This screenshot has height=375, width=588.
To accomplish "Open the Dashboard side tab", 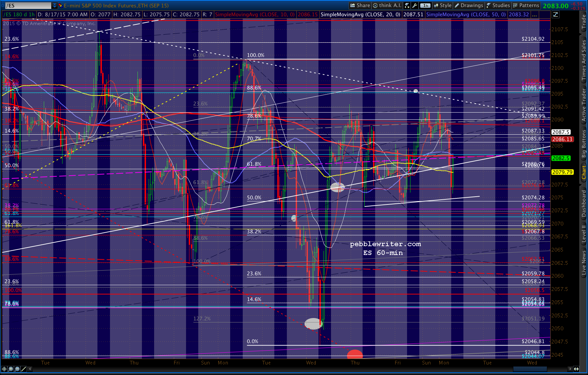I will pyautogui.click(x=584, y=203).
